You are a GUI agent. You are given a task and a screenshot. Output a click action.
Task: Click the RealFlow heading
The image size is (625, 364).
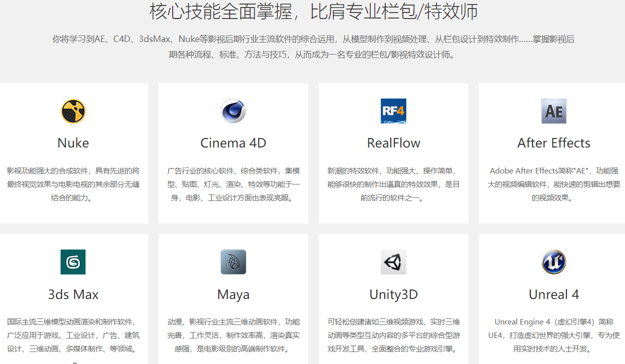tap(393, 143)
